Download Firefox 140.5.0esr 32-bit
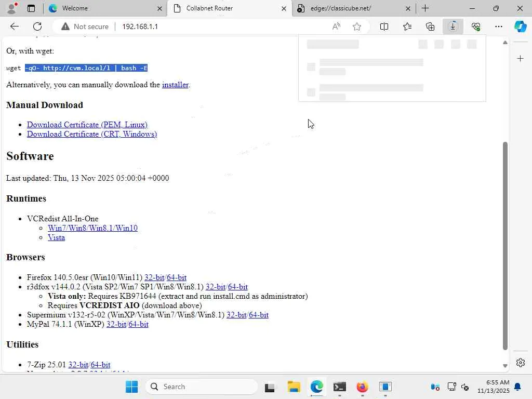Image resolution: width=532 pixels, height=399 pixels. 154,277
